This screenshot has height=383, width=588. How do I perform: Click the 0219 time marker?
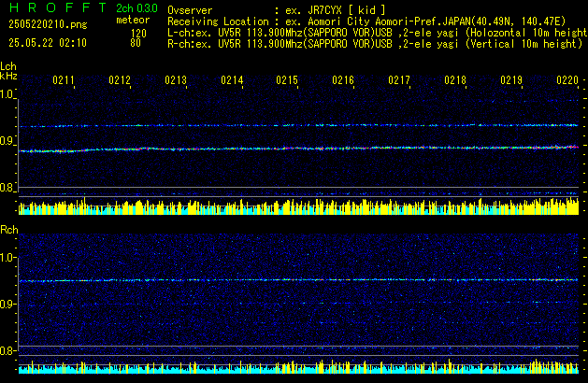pos(511,80)
